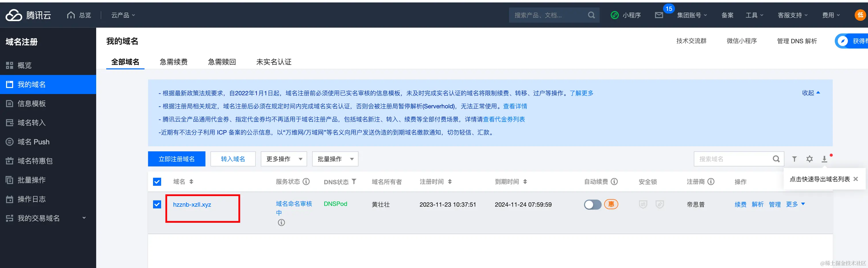This screenshot has width=868, height=268.
Task: Switch to the 急需续费 tab
Action: 174,62
